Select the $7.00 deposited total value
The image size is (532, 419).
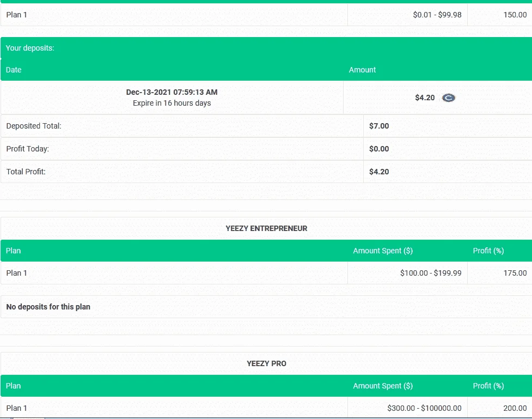(x=379, y=126)
